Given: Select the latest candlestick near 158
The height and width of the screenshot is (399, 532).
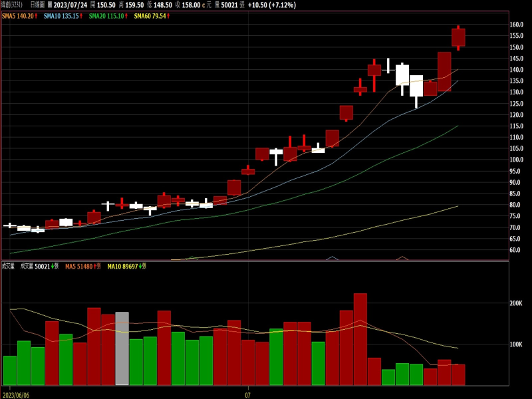Looking at the screenshot, I should pos(458,37).
